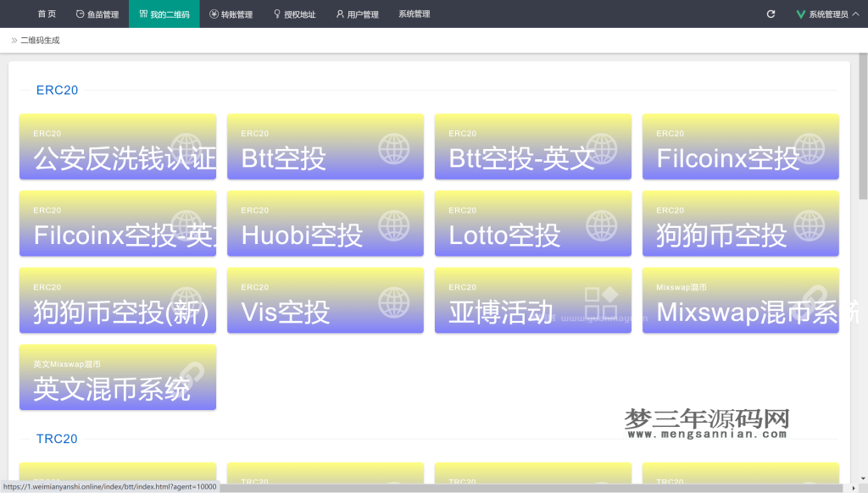Expand the 系统管理 menu

414,14
